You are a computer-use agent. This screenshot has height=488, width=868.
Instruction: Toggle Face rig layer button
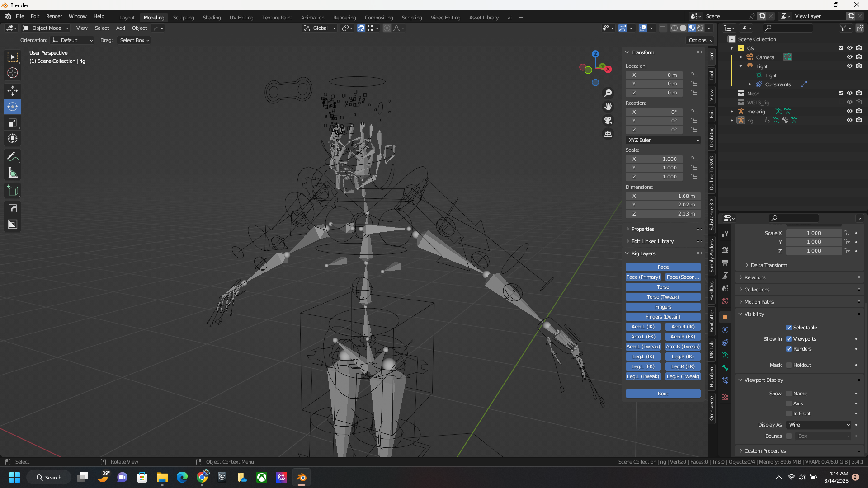[x=663, y=267]
